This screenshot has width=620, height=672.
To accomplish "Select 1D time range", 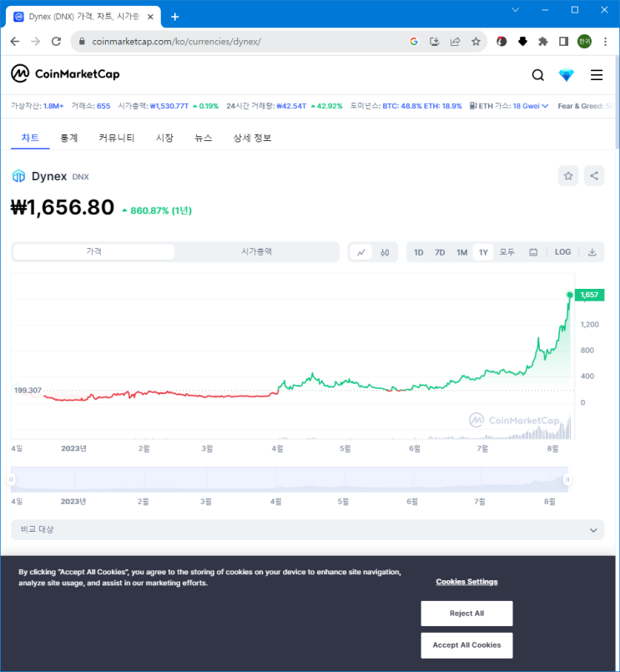I will tap(419, 252).
